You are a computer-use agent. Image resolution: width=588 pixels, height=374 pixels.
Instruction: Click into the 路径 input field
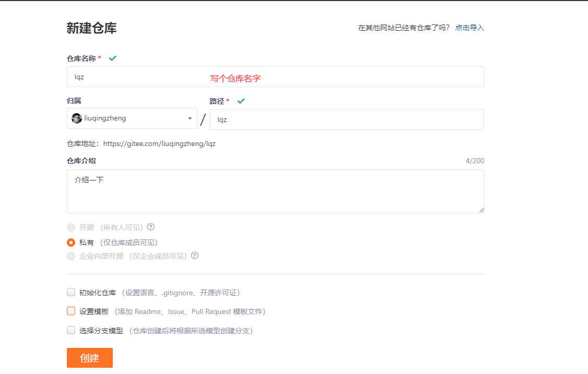coord(347,119)
